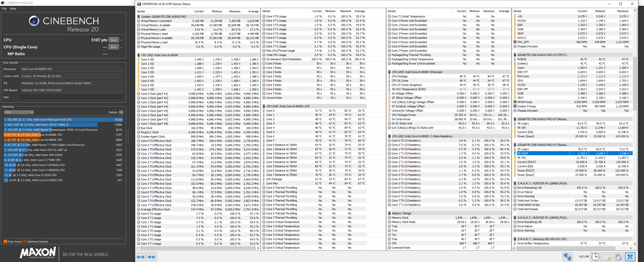Click the Cinebench title bar app icon
This screenshot has height=262, width=644.
pos(3,3)
